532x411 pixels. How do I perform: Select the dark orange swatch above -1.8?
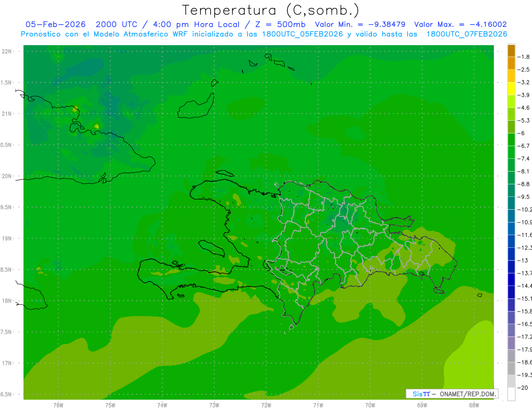pyautogui.click(x=511, y=51)
